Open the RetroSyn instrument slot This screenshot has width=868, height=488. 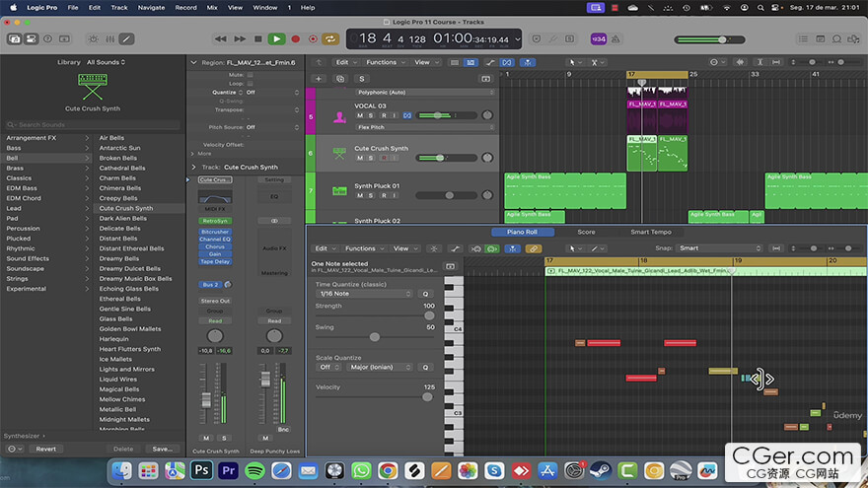(x=215, y=221)
